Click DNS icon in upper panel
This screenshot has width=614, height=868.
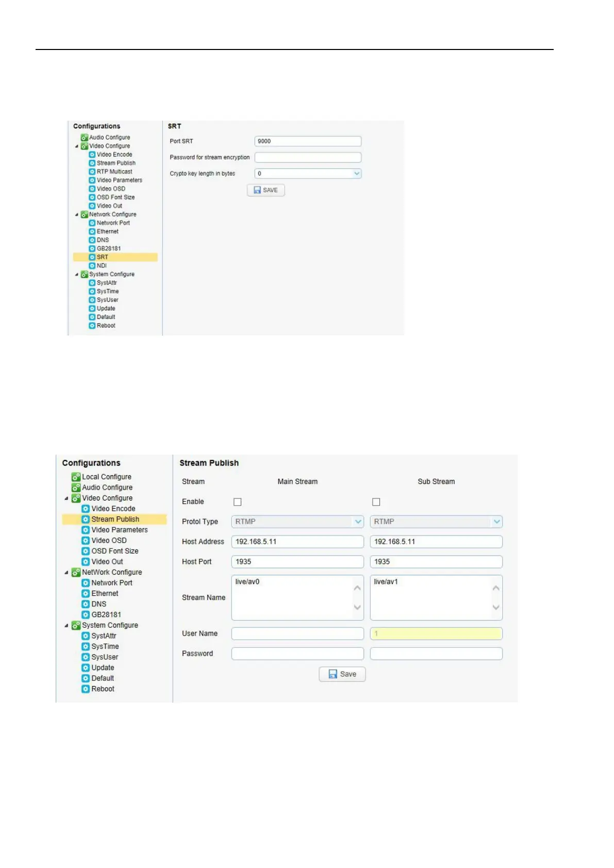point(92,240)
